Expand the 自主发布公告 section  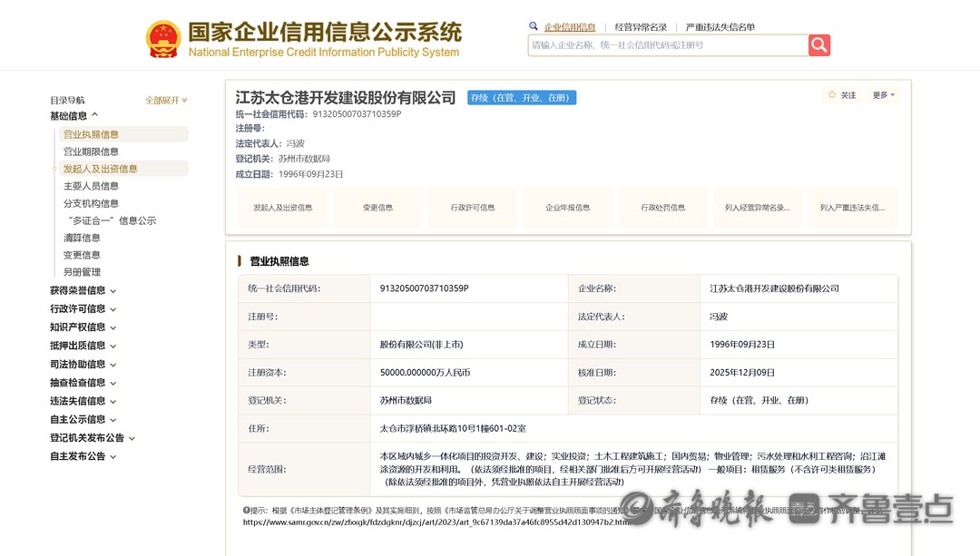click(x=83, y=456)
